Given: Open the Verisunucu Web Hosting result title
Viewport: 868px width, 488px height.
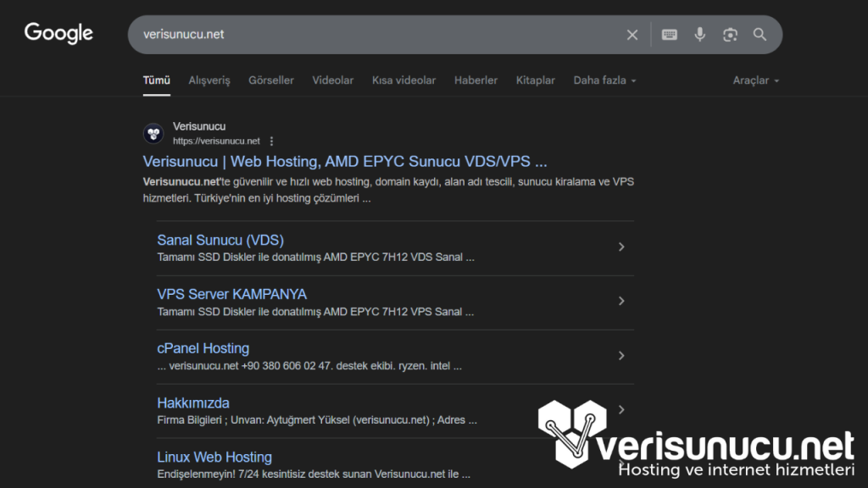Looking at the screenshot, I should [x=344, y=162].
